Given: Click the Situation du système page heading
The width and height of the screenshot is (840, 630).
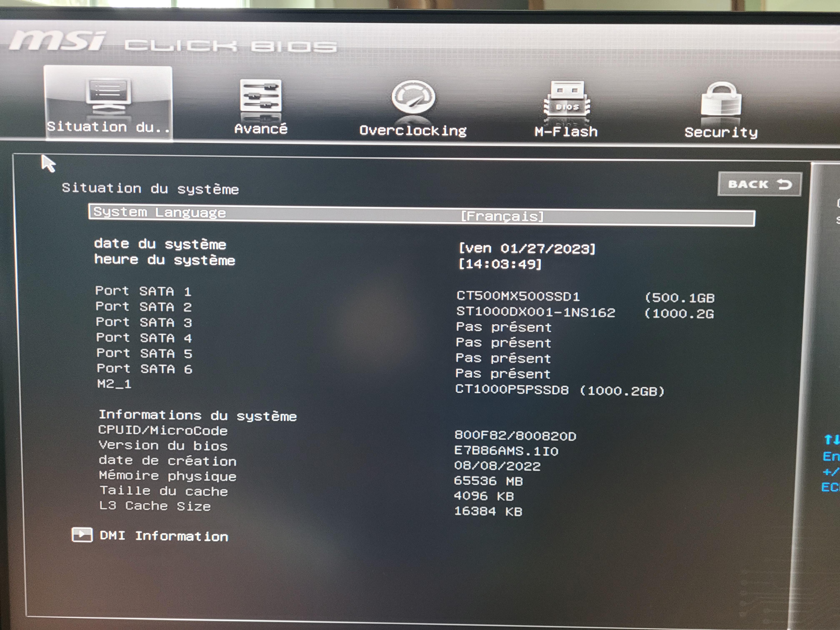Looking at the screenshot, I should coord(150,189).
